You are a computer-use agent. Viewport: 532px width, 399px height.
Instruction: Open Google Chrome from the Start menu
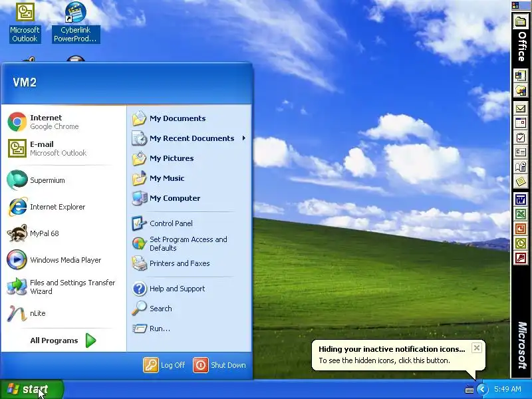[x=64, y=122]
